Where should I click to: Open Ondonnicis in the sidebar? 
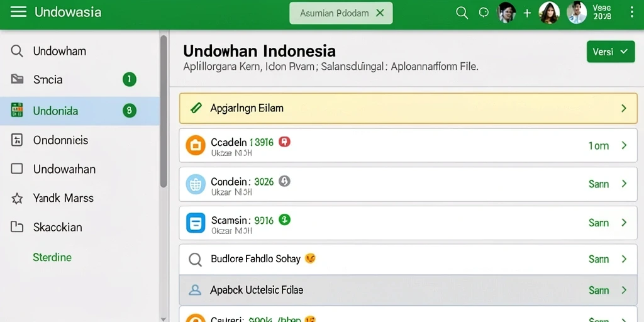[x=80, y=140]
